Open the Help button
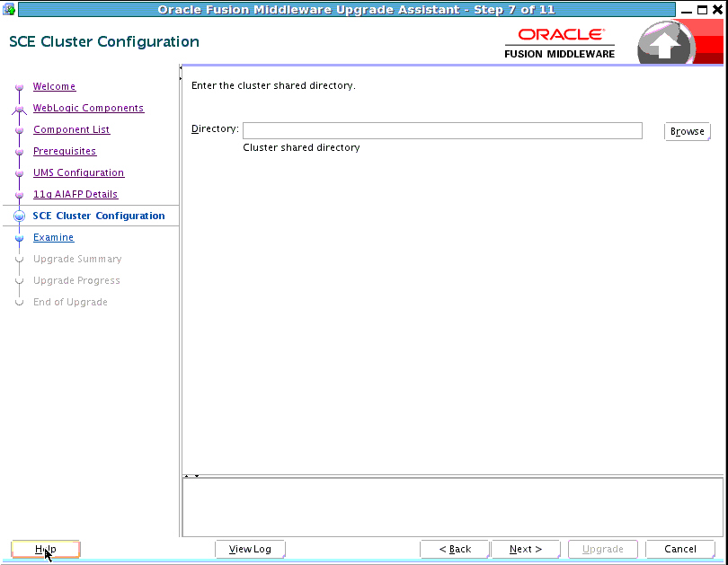 46,549
